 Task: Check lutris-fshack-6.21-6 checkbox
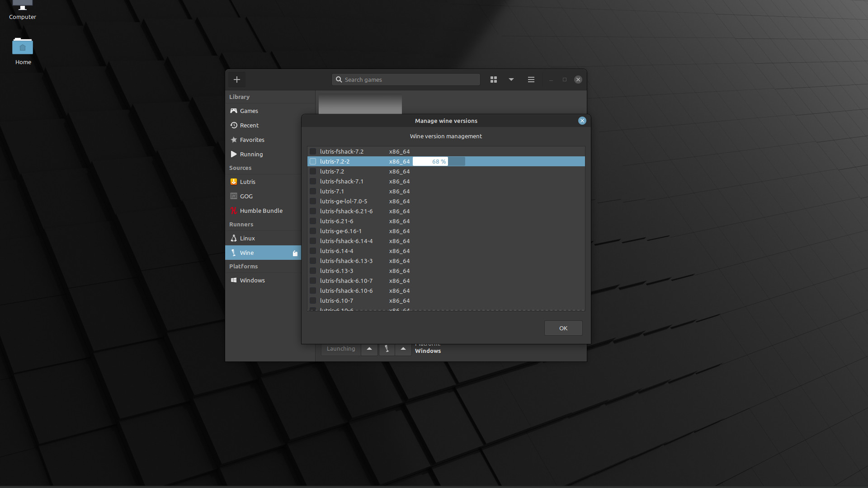(x=313, y=211)
